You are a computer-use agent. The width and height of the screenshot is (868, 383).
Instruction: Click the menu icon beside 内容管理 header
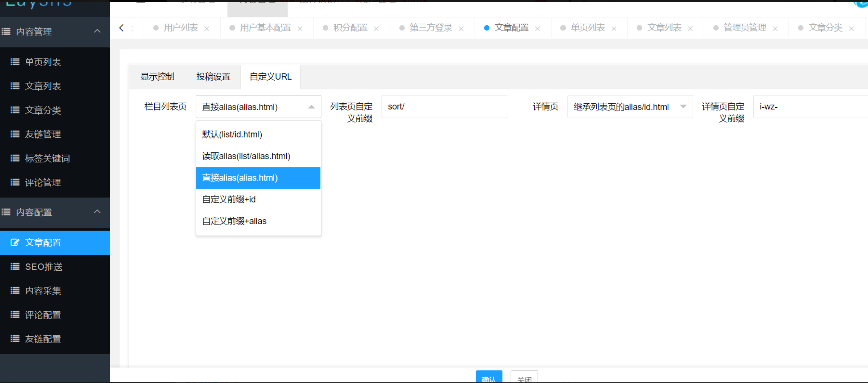tap(6, 31)
